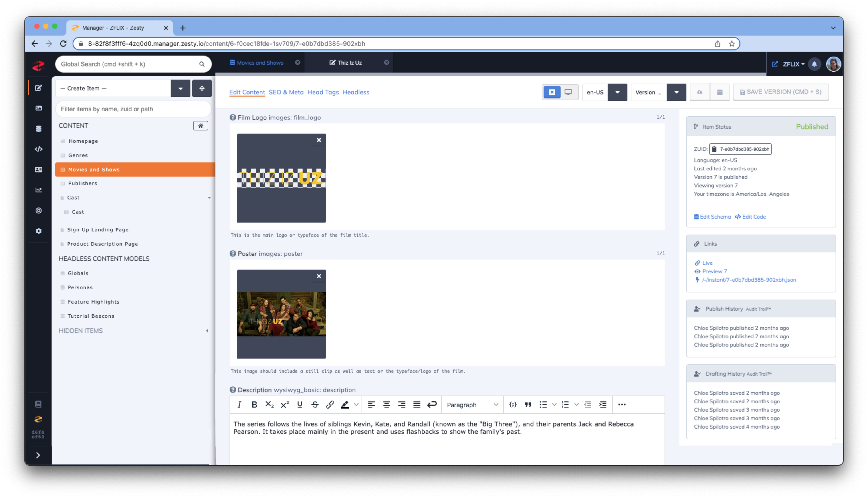868x498 pixels.
Task: Toggle the Headless view option
Action: coord(356,92)
